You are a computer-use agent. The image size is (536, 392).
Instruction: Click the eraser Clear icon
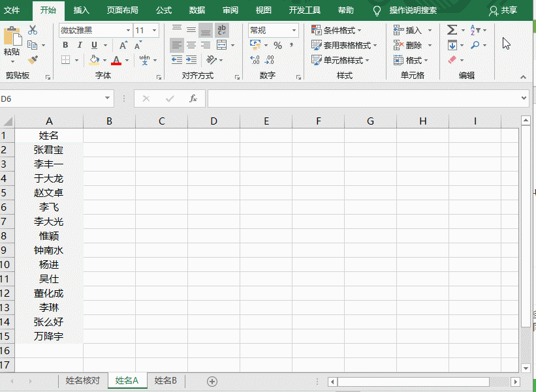[x=452, y=60]
